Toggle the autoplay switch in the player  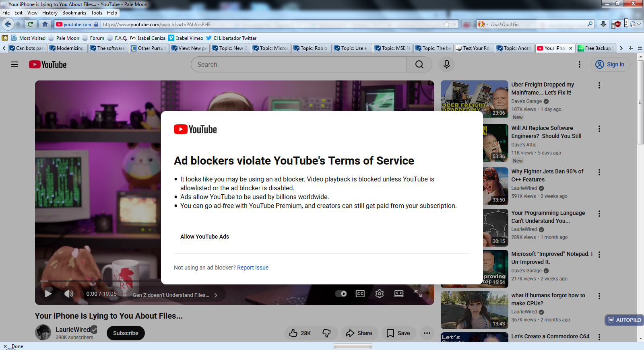tap(341, 294)
